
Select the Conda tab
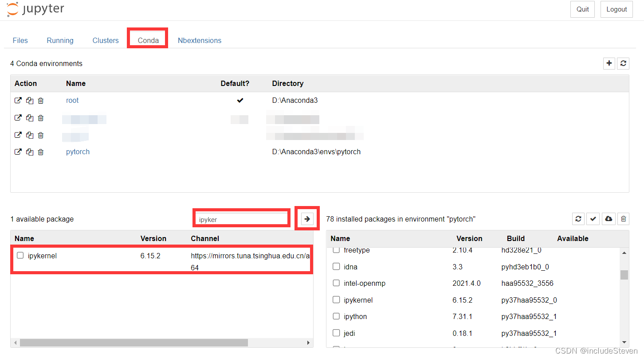(x=148, y=40)
